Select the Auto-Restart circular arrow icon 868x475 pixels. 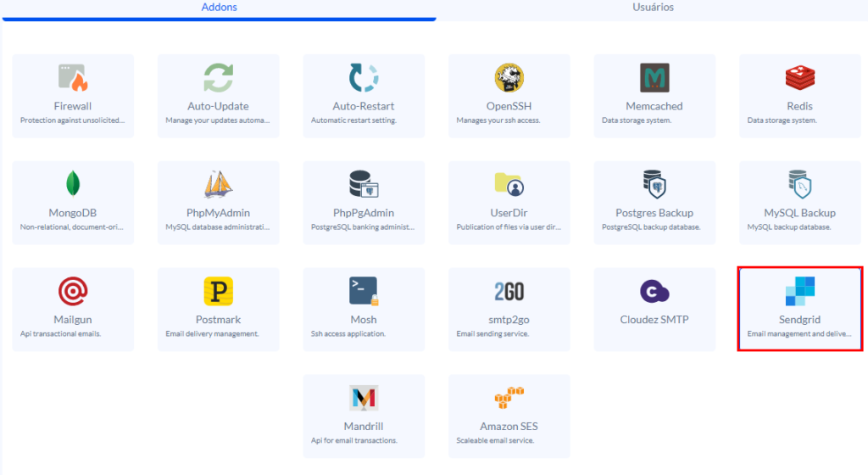click(x=364, y=78)
